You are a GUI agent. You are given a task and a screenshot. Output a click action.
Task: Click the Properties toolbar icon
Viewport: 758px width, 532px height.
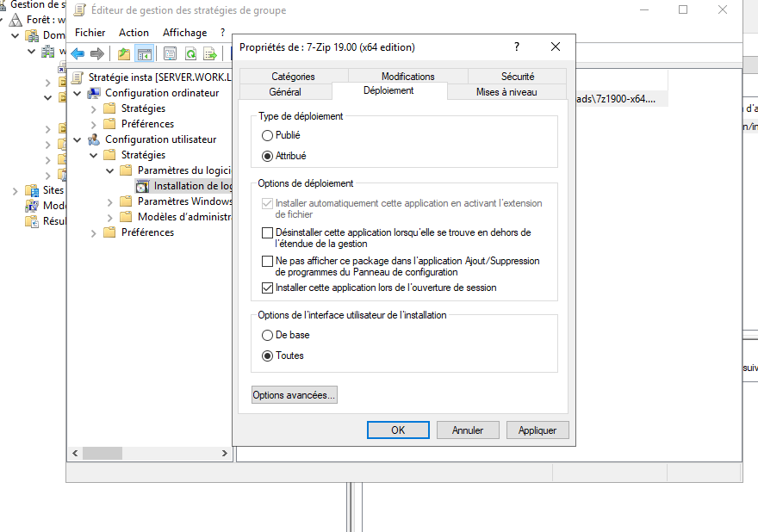click(170, 53)
